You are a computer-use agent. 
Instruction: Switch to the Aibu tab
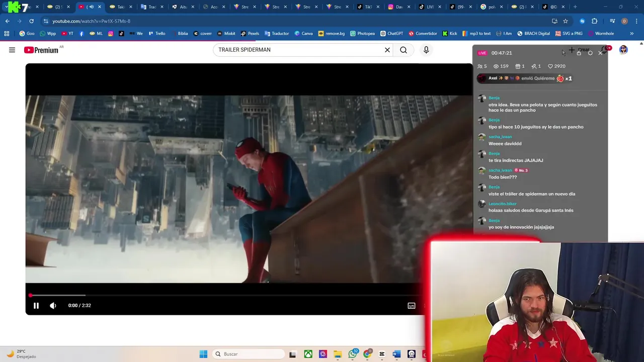[182, 7]
